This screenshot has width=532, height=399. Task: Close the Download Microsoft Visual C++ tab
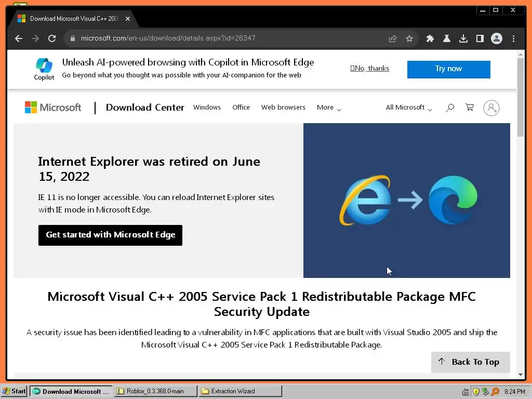[x=128, y=19]
